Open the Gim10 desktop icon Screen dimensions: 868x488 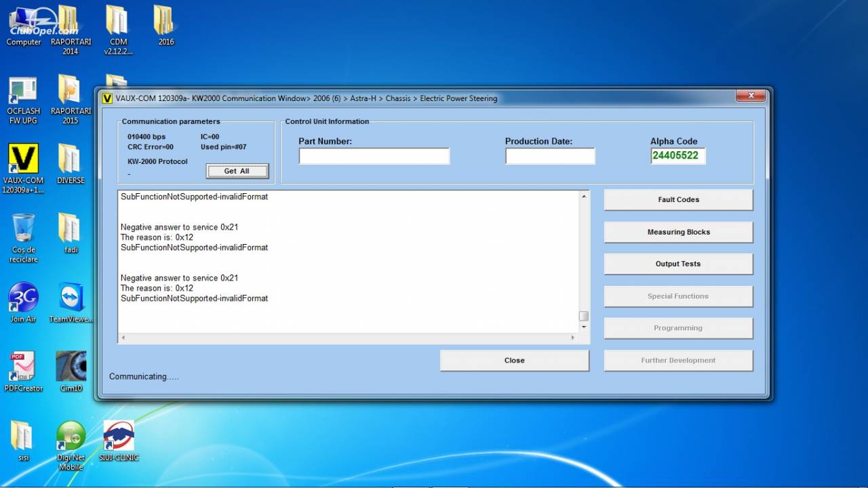point(71,372)
